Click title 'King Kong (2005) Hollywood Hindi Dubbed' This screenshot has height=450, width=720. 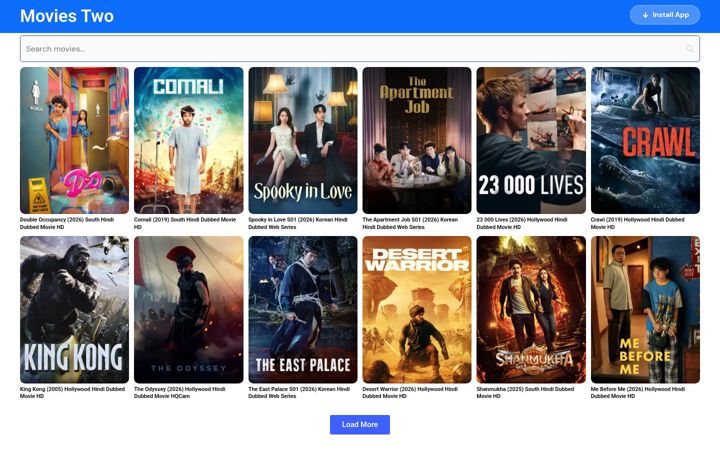click(x=73, y=389)
